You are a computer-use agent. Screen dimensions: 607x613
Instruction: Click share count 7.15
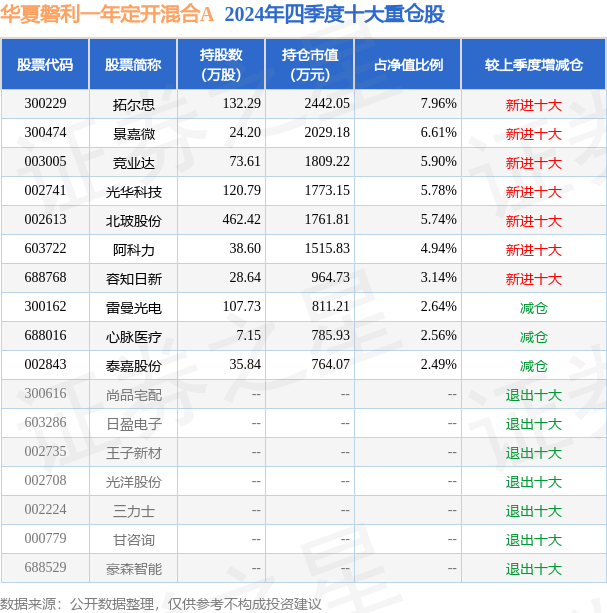pos(249,335)
